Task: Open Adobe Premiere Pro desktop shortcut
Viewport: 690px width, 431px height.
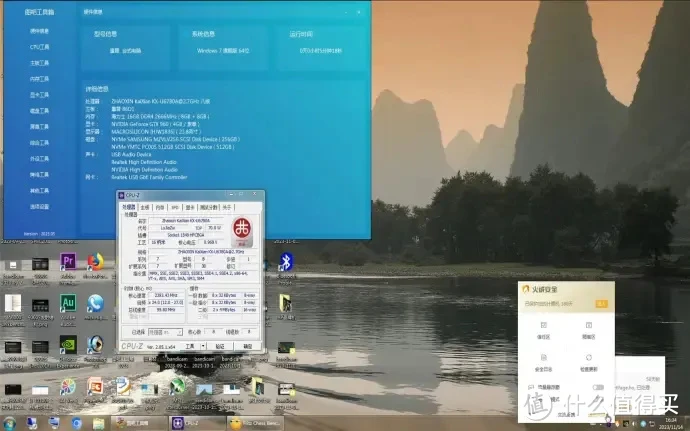Action: click(x=68, y=262)
